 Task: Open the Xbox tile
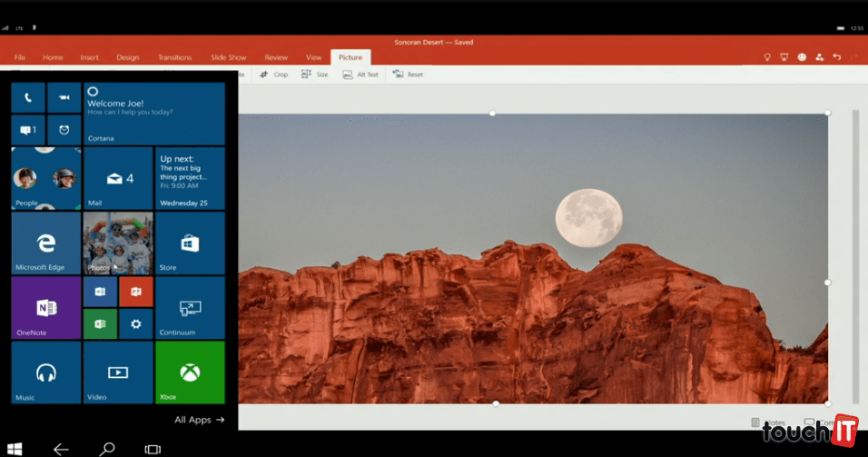click(x=190, y=372)
